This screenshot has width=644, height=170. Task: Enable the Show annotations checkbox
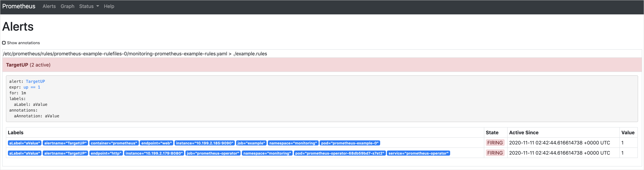coord(4,43)
